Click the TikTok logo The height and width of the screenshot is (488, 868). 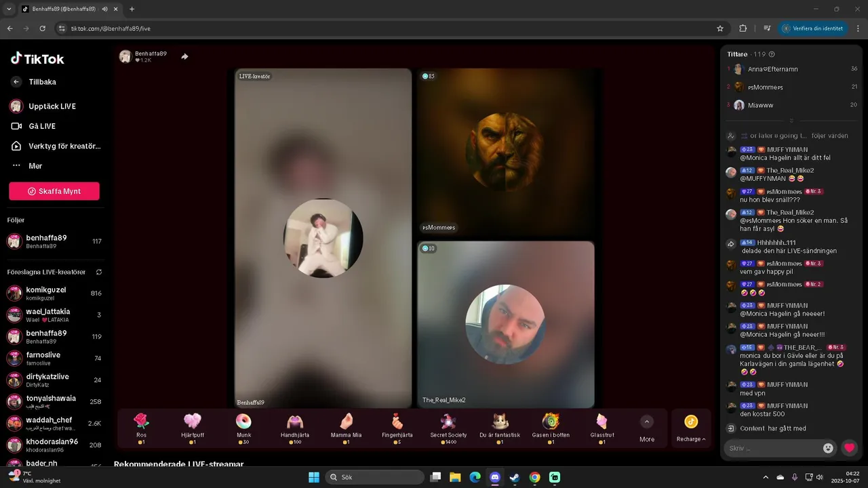[x=37, y=58]
